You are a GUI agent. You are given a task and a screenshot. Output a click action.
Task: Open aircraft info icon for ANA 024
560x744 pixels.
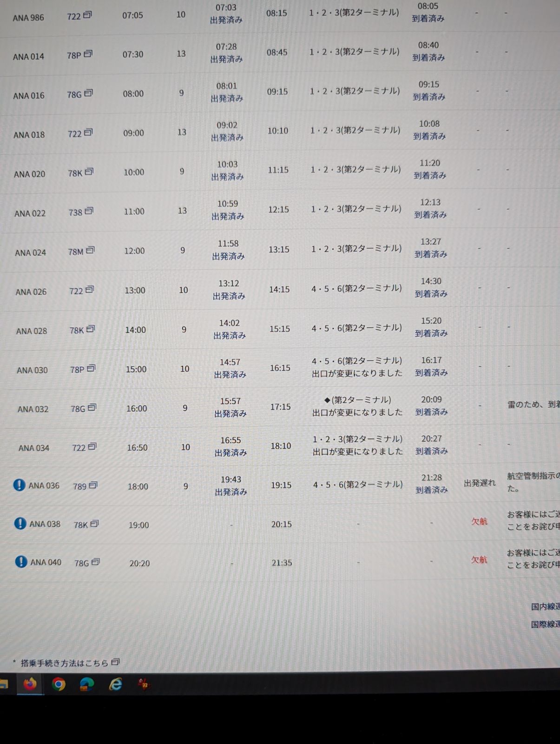point(90,250)
